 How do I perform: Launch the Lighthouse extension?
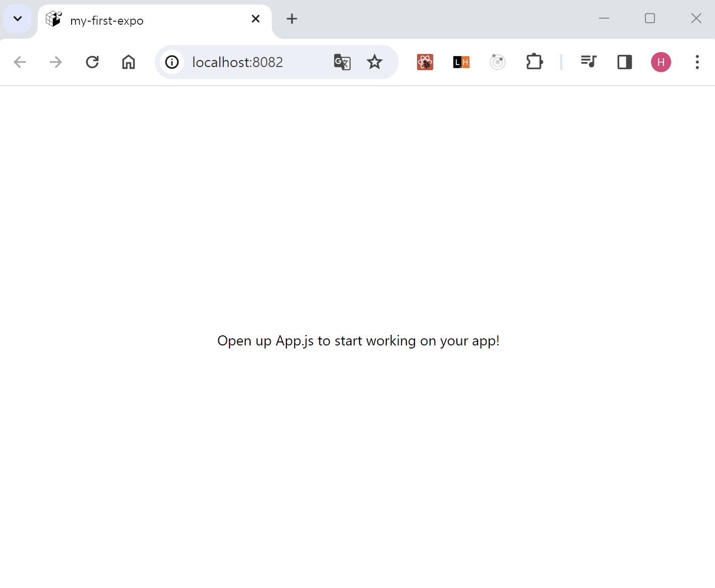point(460,62)
